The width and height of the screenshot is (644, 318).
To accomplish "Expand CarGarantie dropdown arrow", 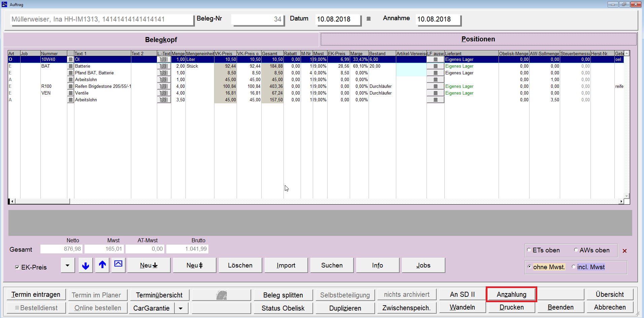I will coord(181,308).
